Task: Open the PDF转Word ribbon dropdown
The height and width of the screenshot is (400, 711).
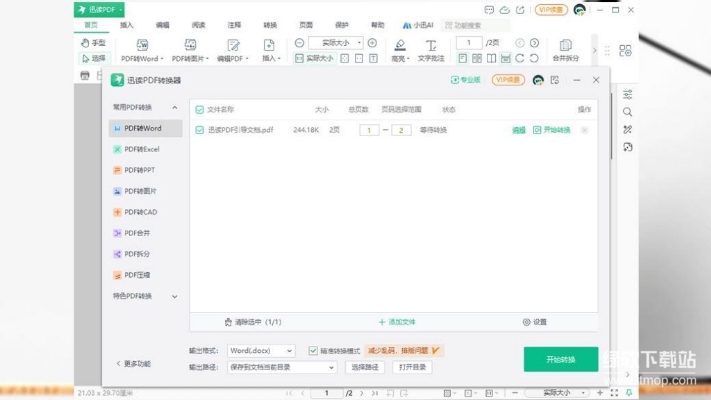Action: click(162, 59)
